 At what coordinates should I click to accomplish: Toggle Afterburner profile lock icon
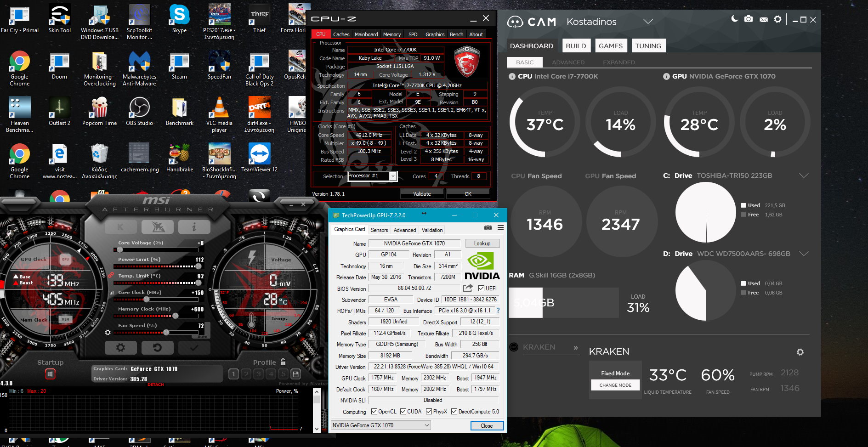pyautogui.click(x=283, y=362)
